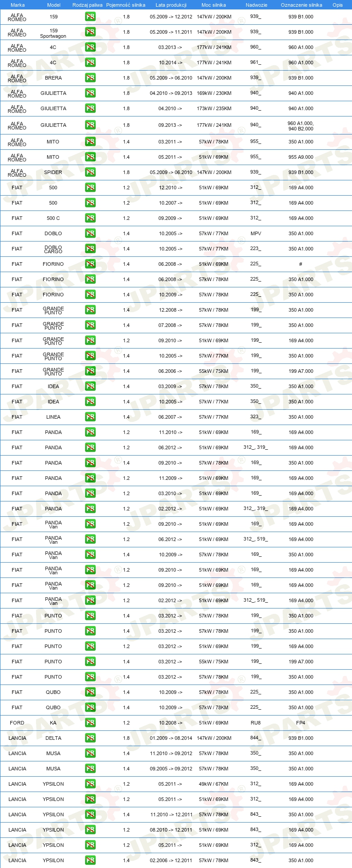Select the SPIDER model cell

[53, 172]
